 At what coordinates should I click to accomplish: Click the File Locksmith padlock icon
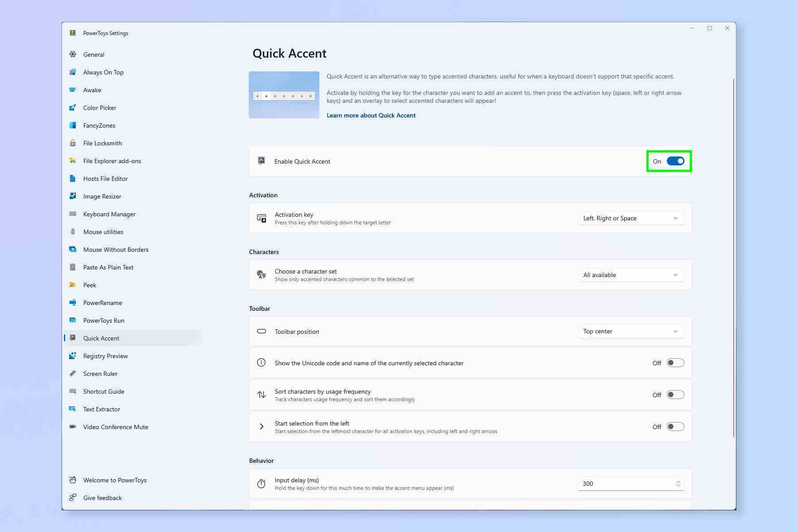73,143
